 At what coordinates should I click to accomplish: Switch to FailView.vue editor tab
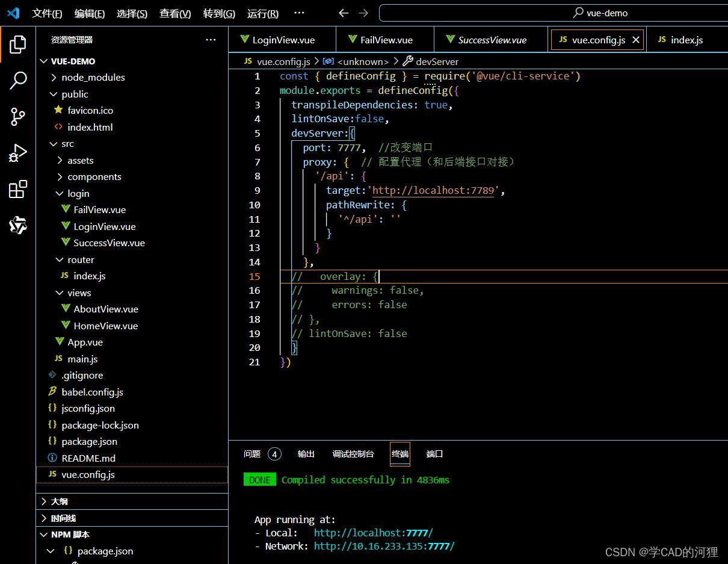384,40
